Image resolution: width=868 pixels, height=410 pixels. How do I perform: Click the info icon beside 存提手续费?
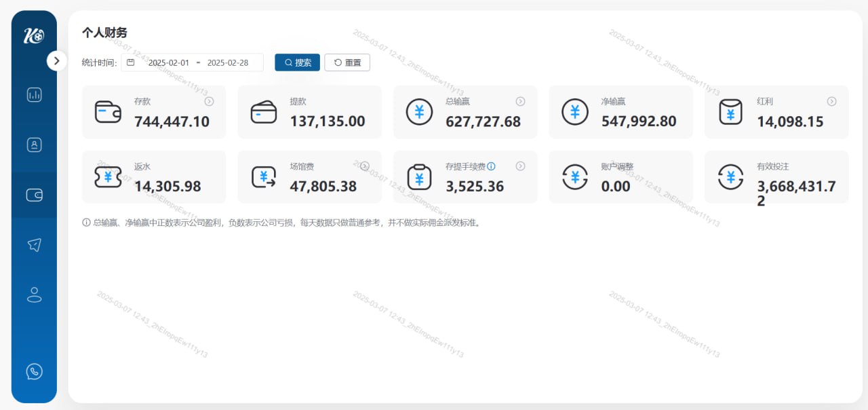pyautogui.click(x=492, y=166)
